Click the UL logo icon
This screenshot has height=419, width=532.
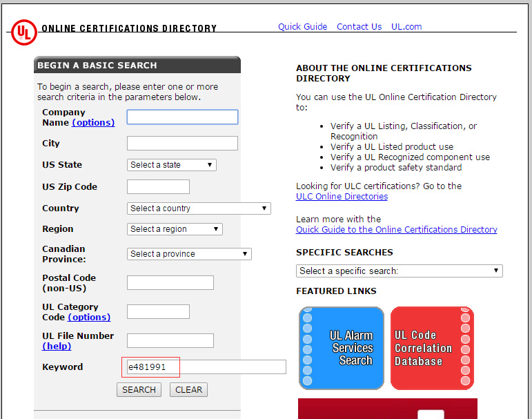[23, 32]
